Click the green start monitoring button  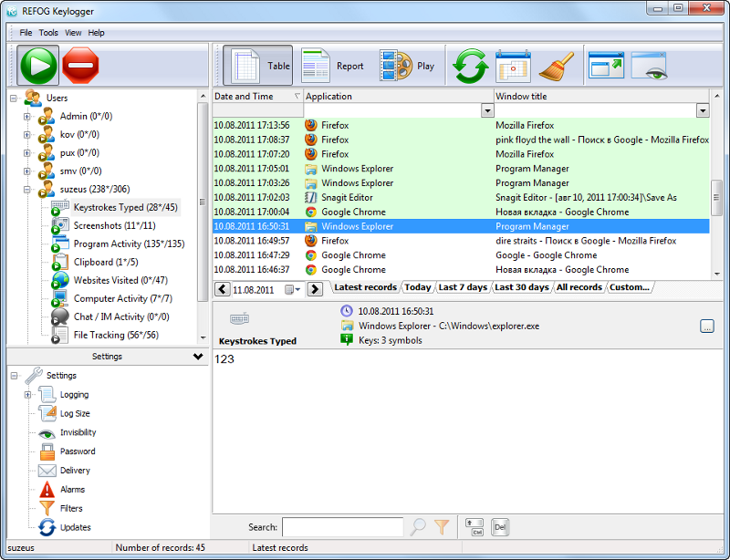[x=37, y=66]
